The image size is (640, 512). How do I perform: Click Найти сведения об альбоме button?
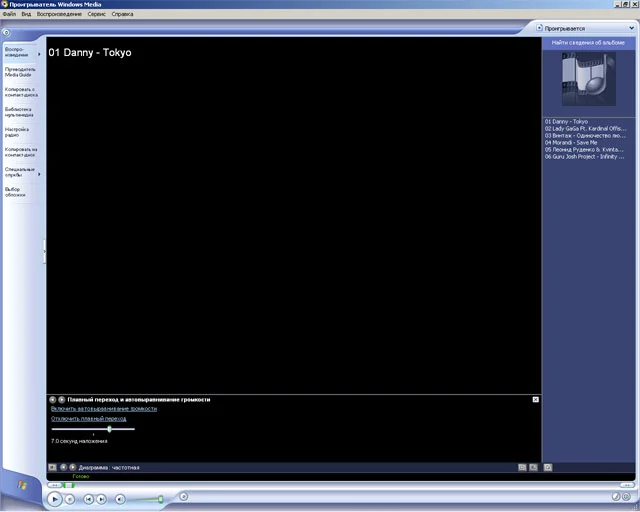click(588, 42)
